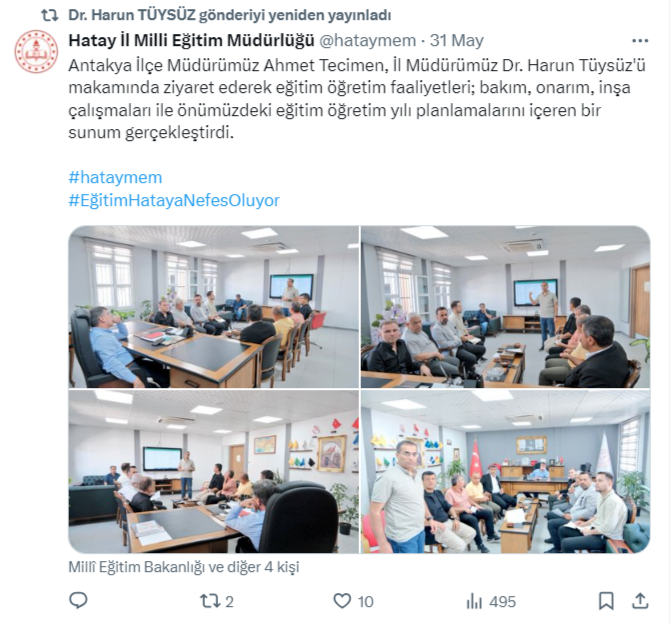Repost this tweet using the retweet icon

click(x=211, y=601)
